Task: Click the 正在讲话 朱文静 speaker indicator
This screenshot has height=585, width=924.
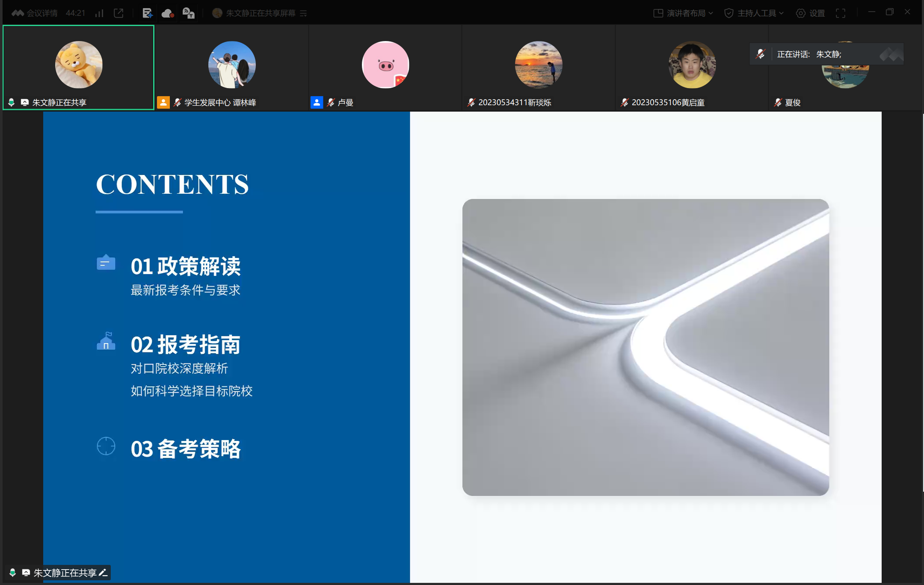Action: [x=808, y=54]
